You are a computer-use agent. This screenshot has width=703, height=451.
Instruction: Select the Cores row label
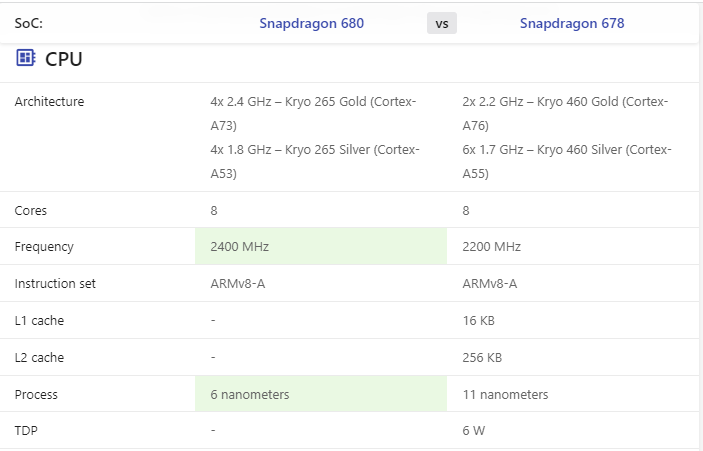(30, 211)
